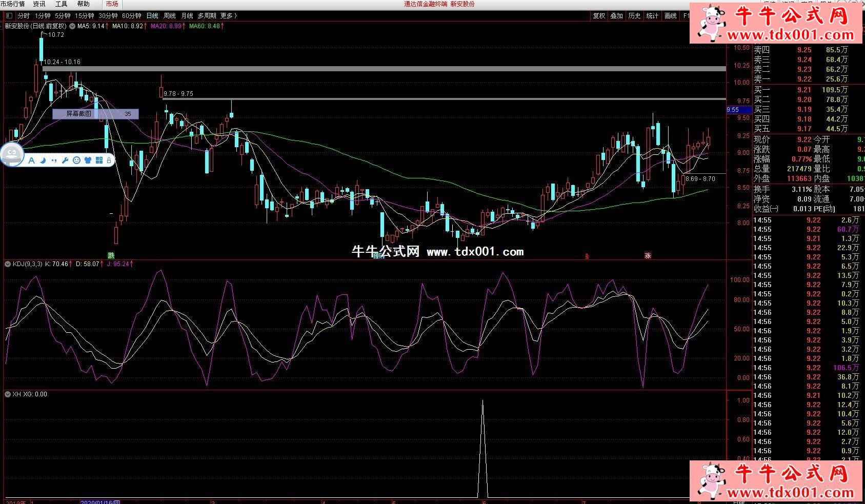The height and width of the screenshot is (504, 865).
Task: Click the 8.69 - 8.70 price label
Action: click(x=700, y=179)
